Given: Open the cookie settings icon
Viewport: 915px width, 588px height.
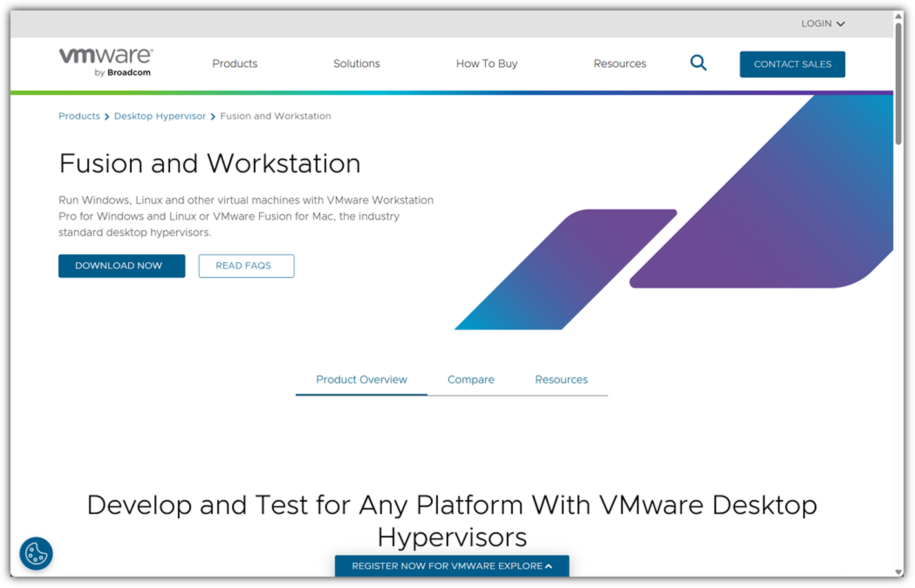Looking at the screenshot, I should pyautogui.click(x=36, y=554).
